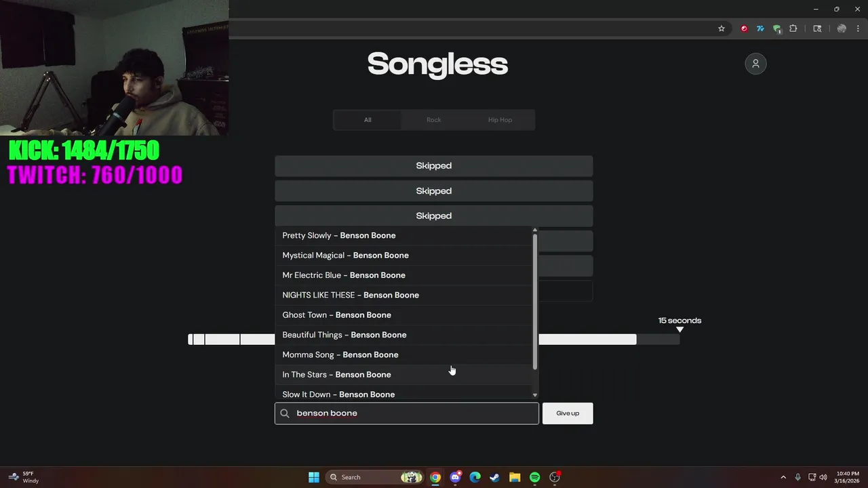Click the magnifier icon in song search box
Image resolution: width=868 pixels, height=488 pixels.
coord(285,413)
